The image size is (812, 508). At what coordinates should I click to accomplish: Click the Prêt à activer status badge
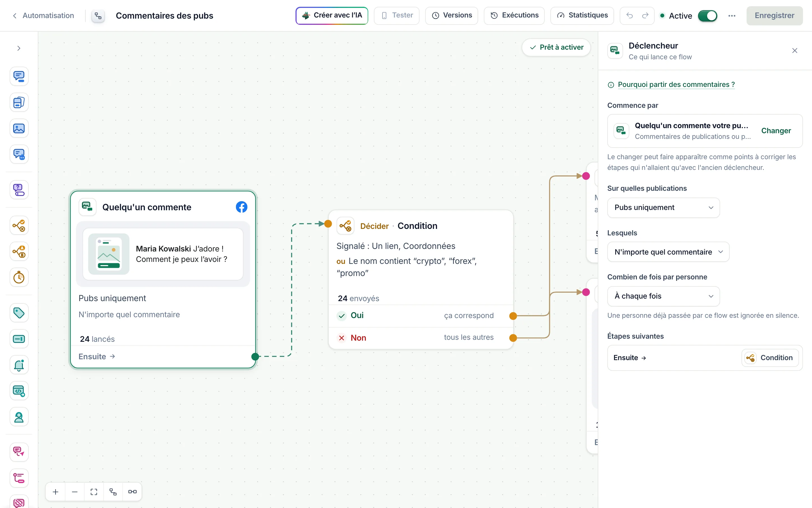coord(556,47)
